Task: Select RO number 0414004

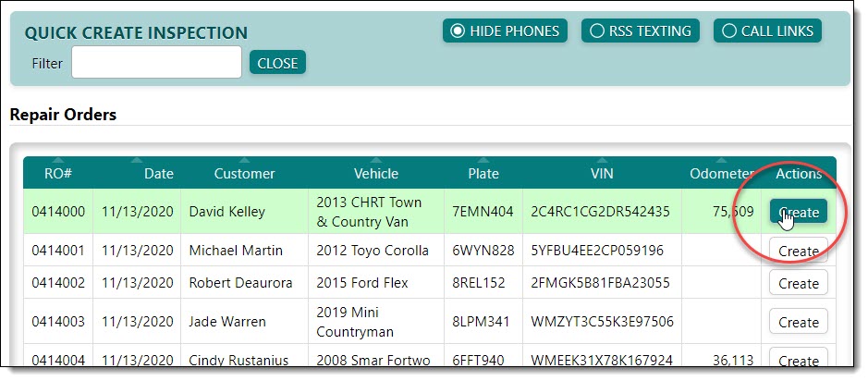Action: tap(58, 361)
